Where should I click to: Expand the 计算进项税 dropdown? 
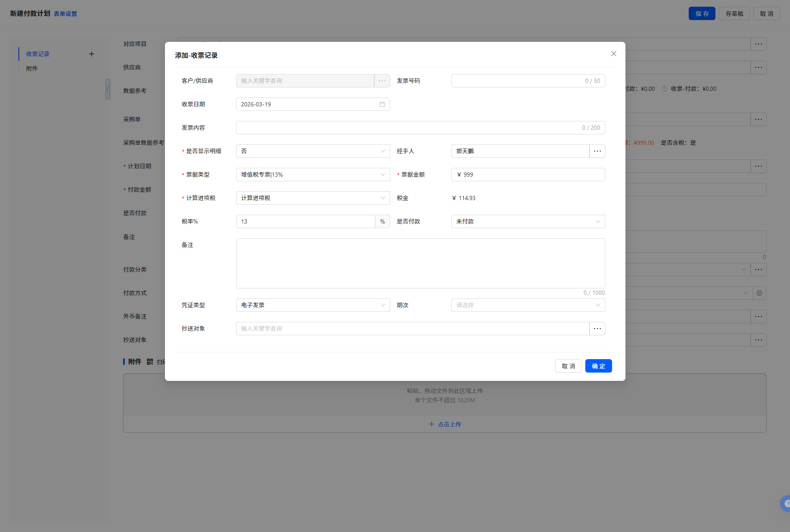313,198
